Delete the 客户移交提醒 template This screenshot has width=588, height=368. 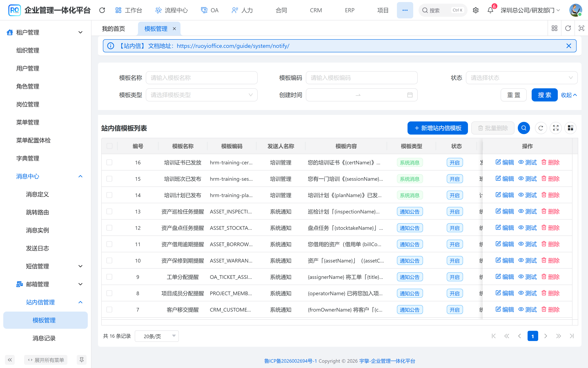pos(550,310)
